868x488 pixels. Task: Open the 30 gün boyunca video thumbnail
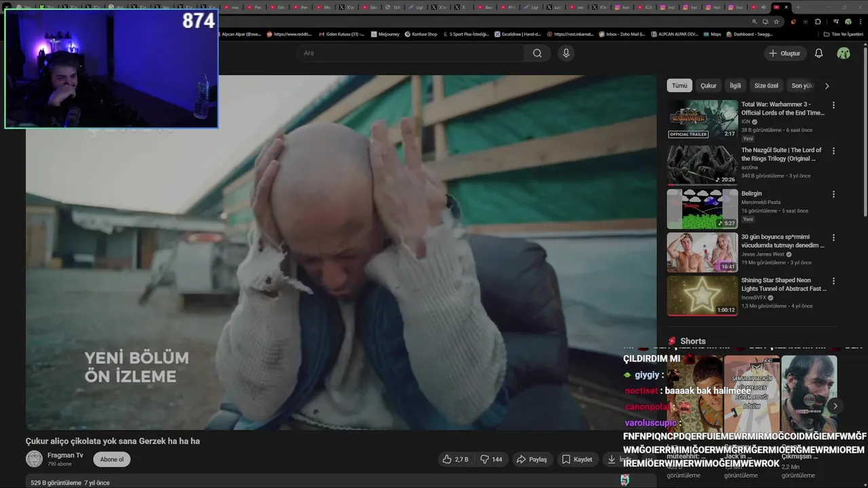[702, 252]
